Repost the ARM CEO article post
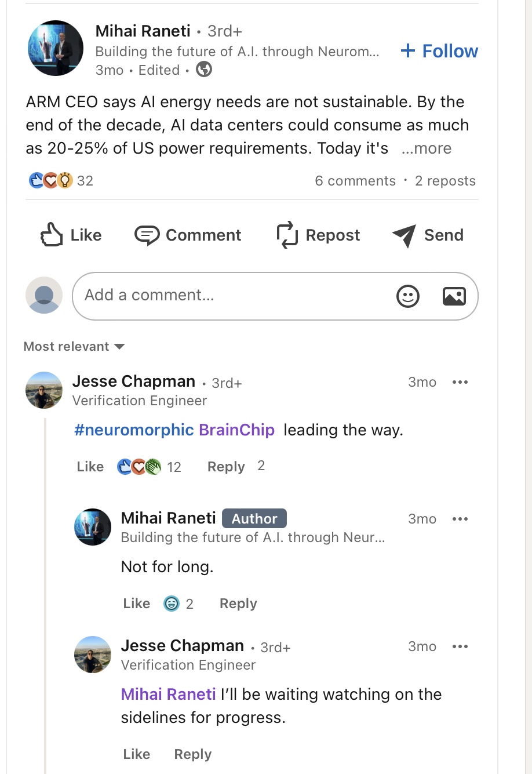Viewport: 532px width, 774px height. [x=318, y=235]
